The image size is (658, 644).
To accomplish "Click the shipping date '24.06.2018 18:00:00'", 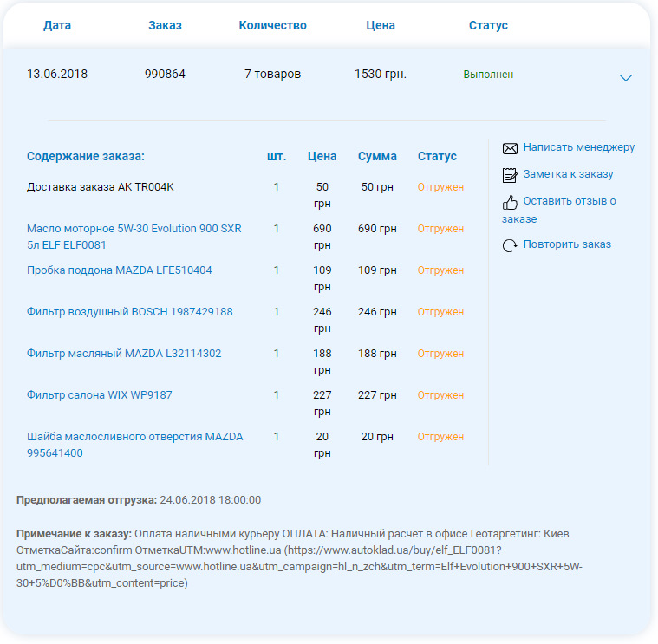I will 211,499.
